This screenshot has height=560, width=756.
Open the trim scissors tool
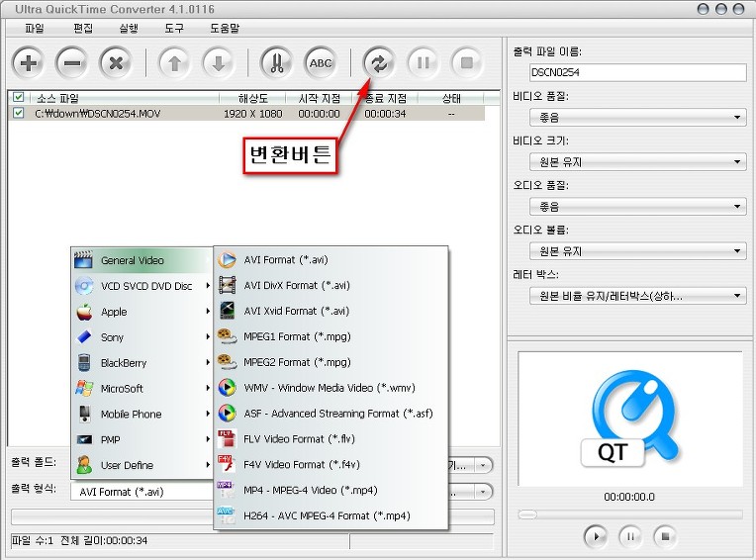[277, 62]
